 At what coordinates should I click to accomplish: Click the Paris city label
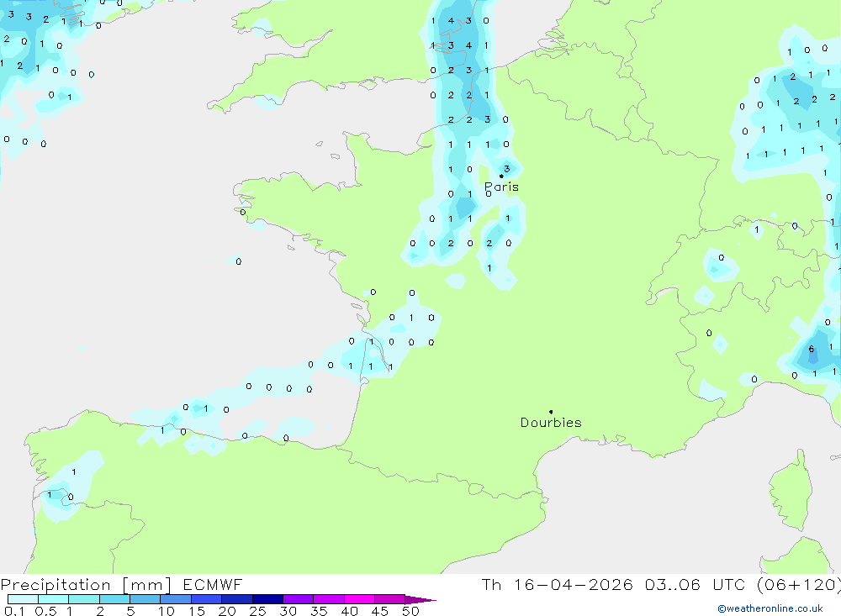[501, 187]
